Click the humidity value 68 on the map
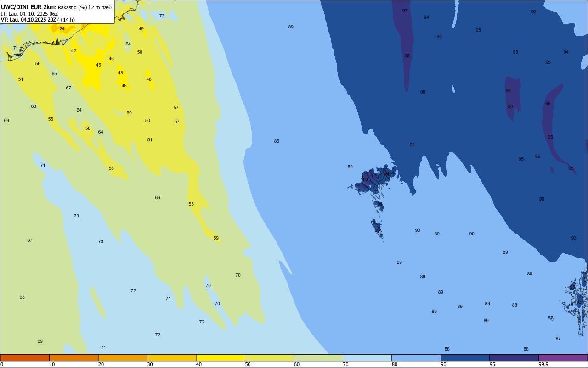Screen dimensions: 588x368 coord(22,297)
